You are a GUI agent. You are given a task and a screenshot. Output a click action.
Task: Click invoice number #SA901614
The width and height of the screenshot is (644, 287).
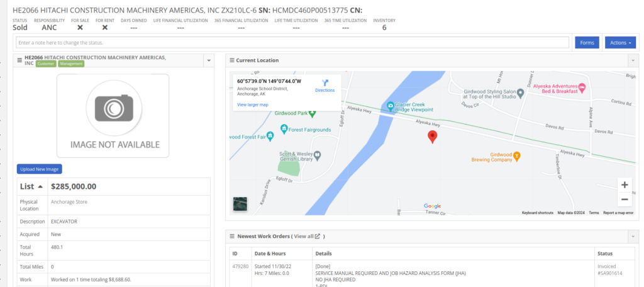(610, 273)
